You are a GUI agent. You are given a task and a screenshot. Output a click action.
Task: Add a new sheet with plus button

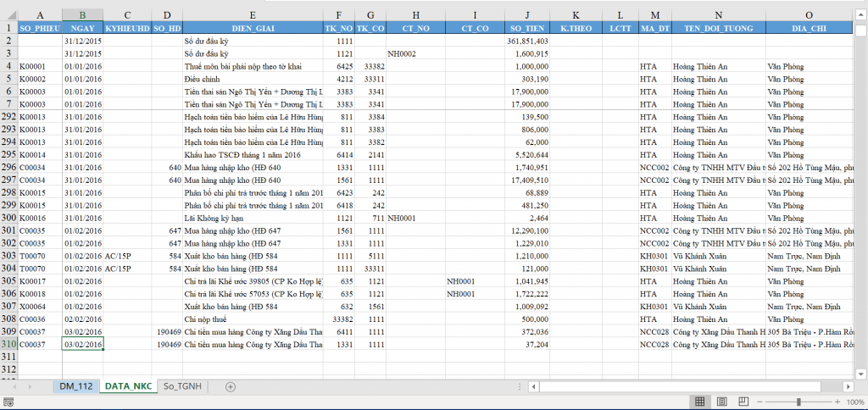[x=231, y=386]
